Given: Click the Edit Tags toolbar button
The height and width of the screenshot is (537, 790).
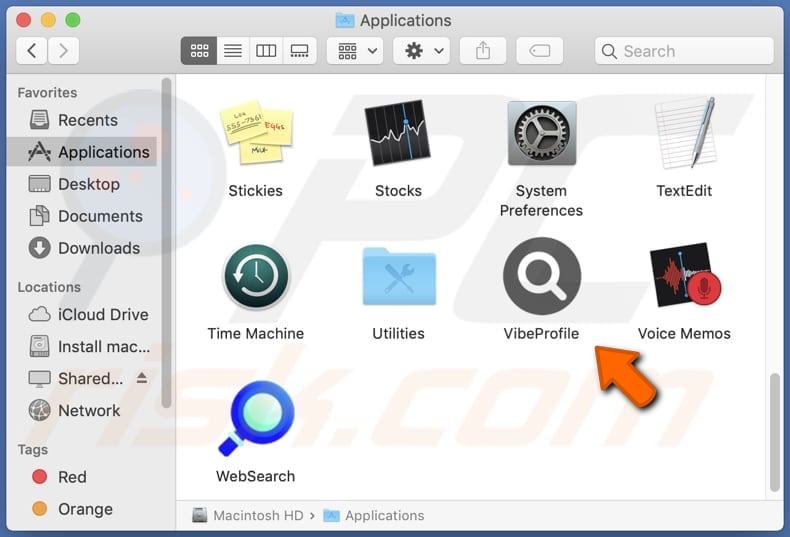Looking at the screenshot, I should point(540,51).
